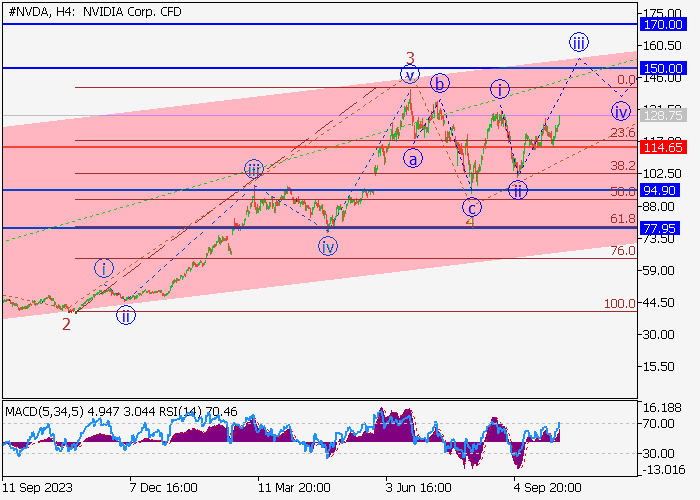Select circled wave ii marker beside wave 2
This screenshot has width=700, height=500.
126,316
